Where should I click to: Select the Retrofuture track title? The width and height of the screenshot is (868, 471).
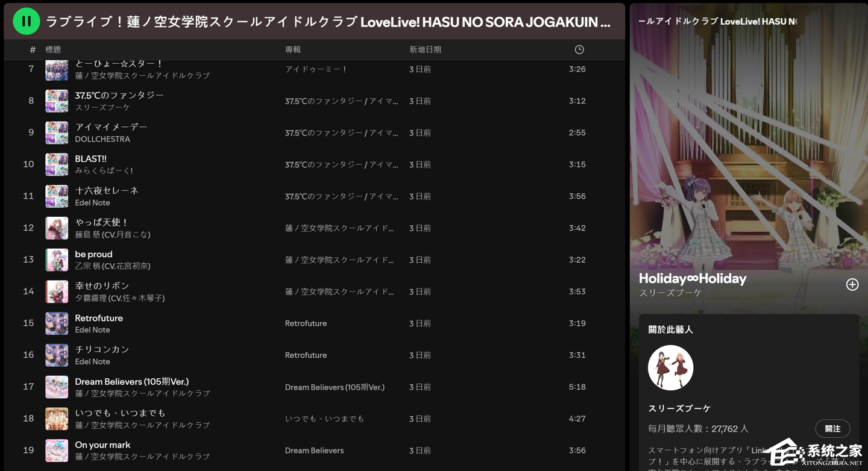[x=99, y=318]
